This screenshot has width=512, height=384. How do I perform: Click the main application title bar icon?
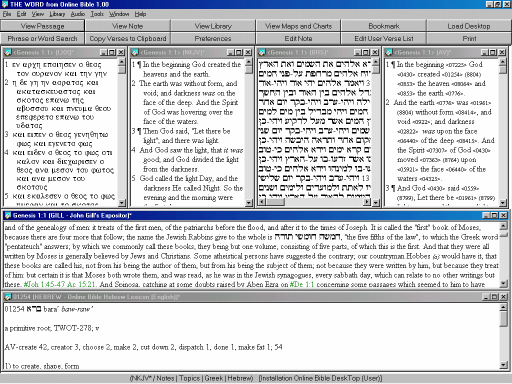pos(5,4)
